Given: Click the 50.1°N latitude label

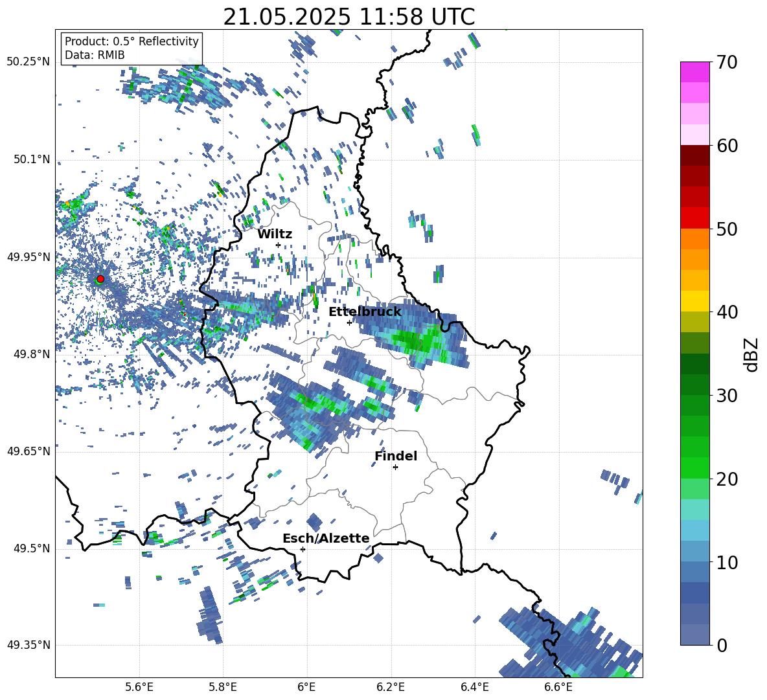Looking at the screenshot, I should [32, 159].
